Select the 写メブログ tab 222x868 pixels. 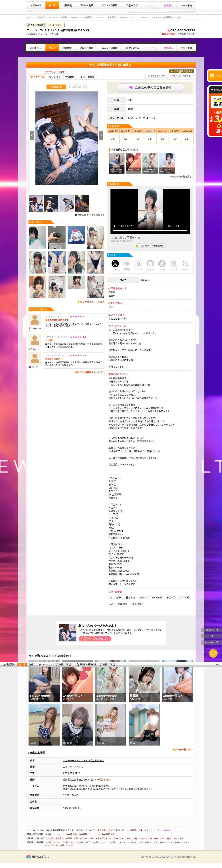[x=54, y=77]
